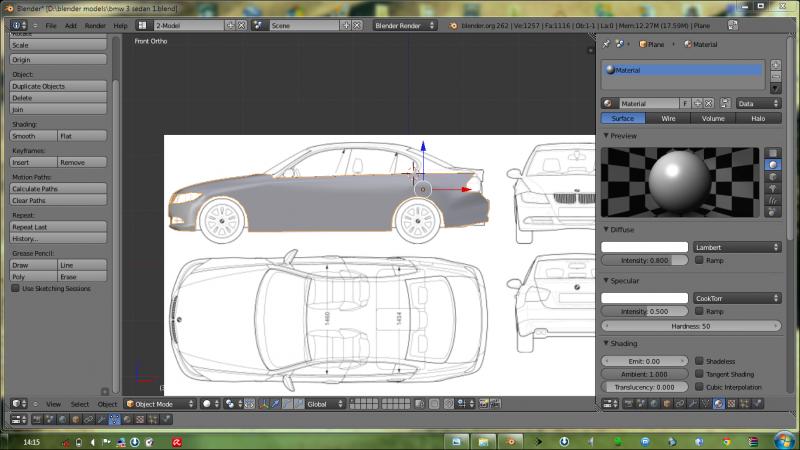
Task: Enable the Shadeless checkbox
Action: click(x=699, y=361)
